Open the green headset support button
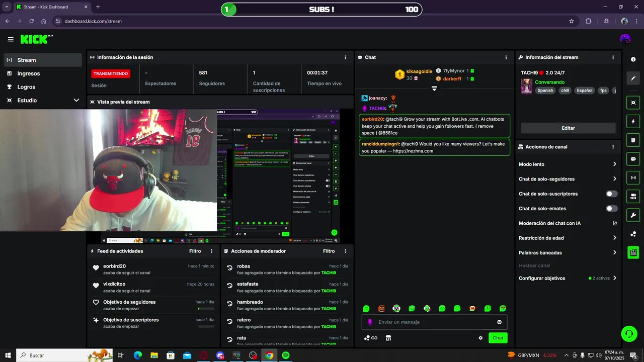Image resolution: width=644 pixels, height=362 pixels. 629,333
